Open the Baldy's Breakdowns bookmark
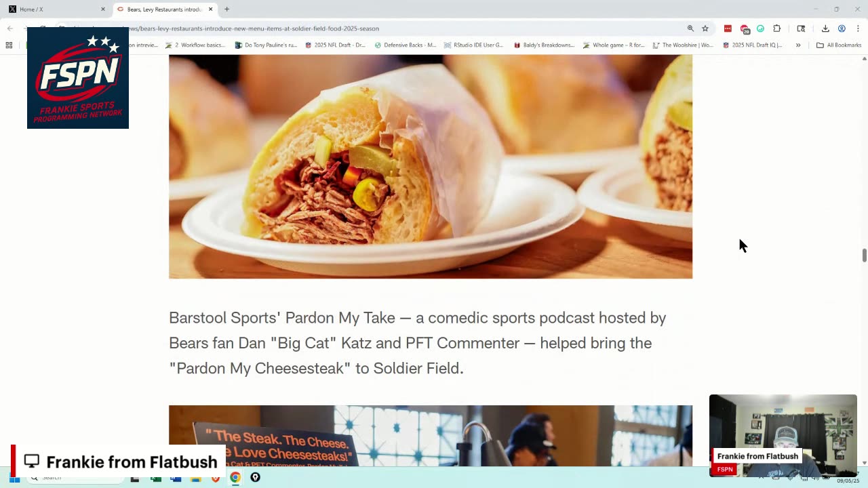The image size is (868, 488). point(544,45)
